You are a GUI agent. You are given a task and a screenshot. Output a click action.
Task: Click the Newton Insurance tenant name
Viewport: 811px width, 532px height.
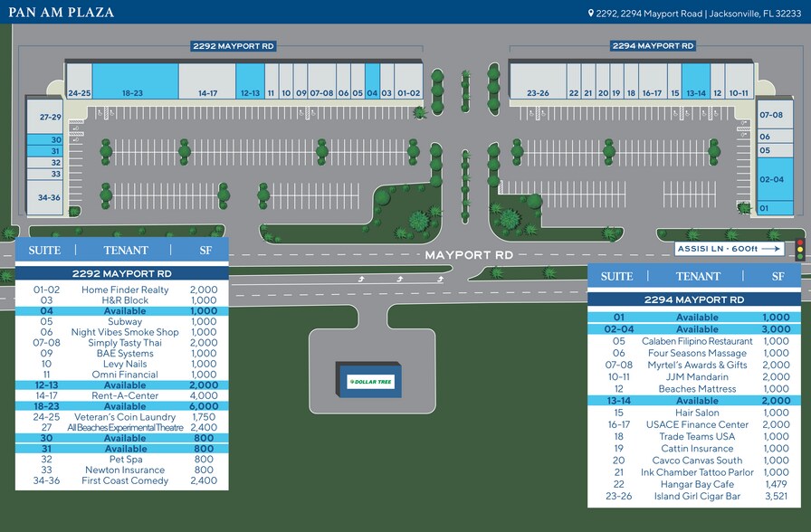pyautogui.click(x=125, y=470)
